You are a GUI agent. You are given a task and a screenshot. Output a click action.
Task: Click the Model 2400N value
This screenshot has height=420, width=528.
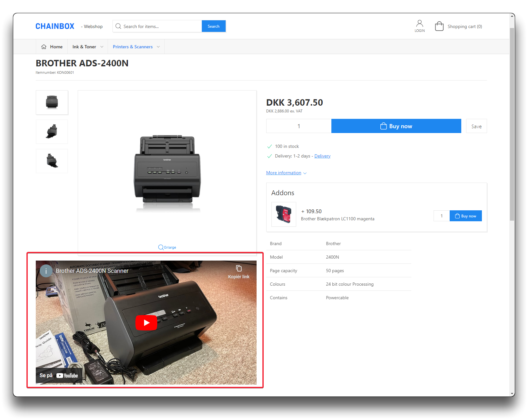(332, 257)
